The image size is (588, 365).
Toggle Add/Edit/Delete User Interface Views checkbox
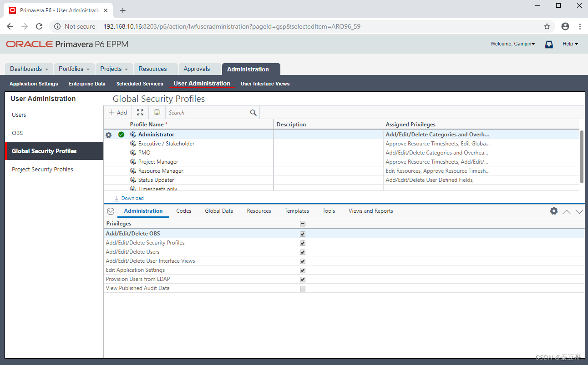(303, 261)
